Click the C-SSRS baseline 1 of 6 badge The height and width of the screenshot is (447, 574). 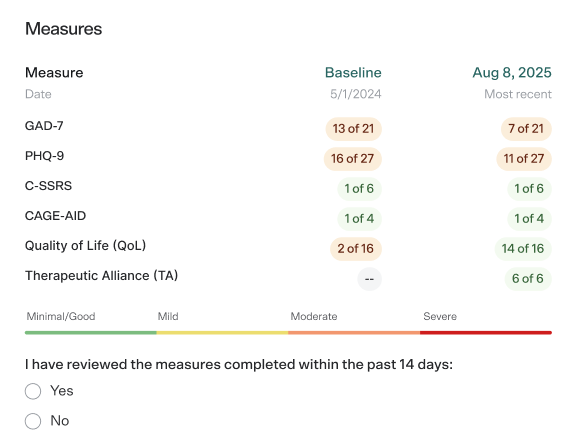point(359,189)
